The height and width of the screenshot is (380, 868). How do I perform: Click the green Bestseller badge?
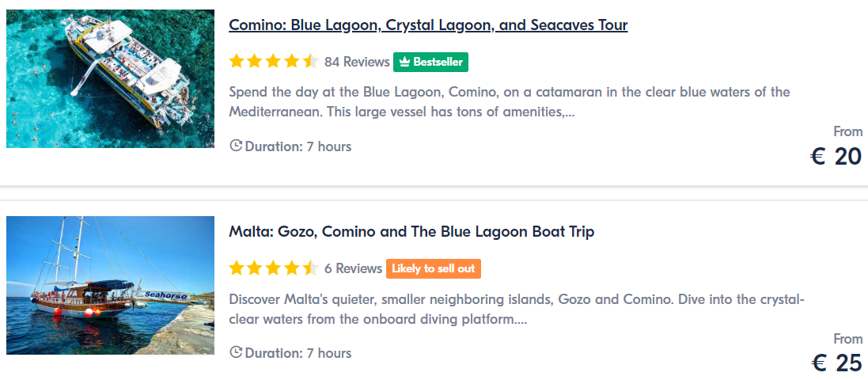430,62
